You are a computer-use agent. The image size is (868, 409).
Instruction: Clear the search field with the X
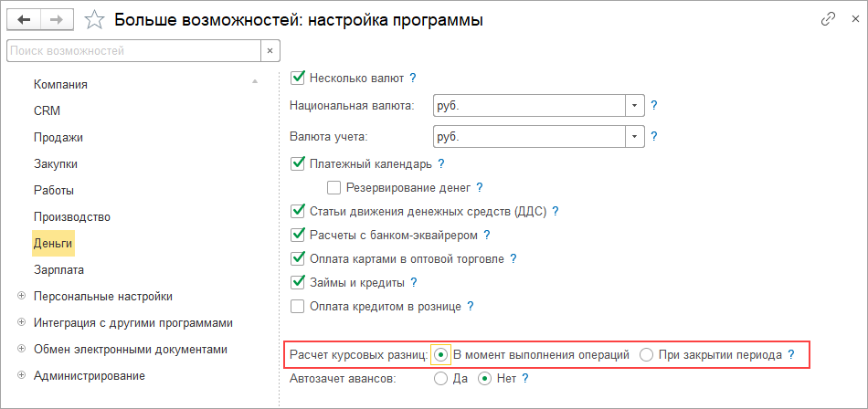point(271,51)
